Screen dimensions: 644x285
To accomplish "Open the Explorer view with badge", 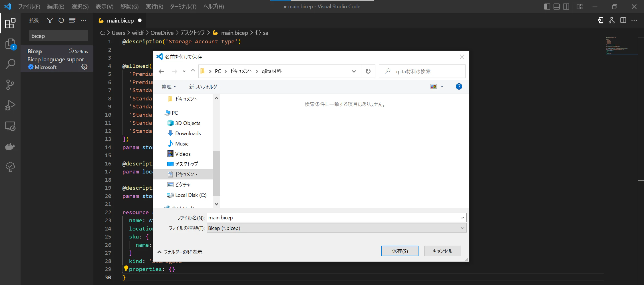I will click(x=10, y=44).
